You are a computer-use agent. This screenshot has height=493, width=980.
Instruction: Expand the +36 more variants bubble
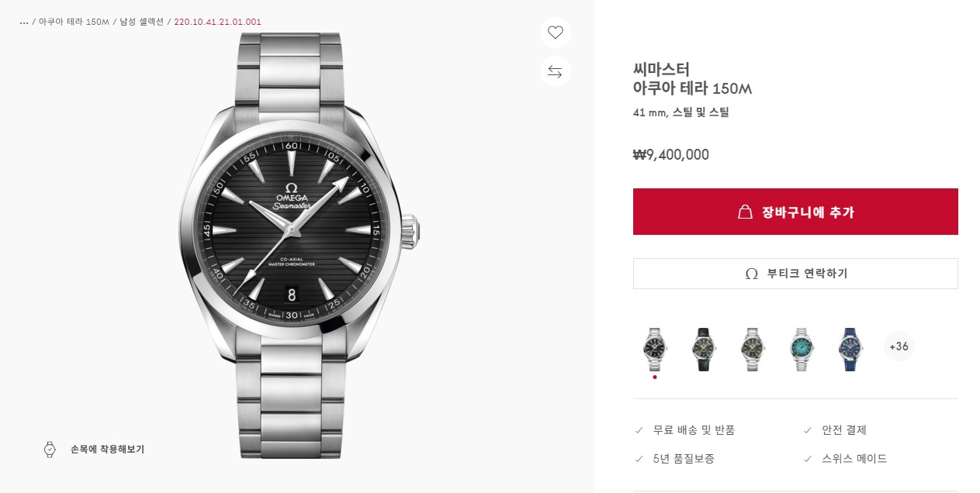(x=899, y=346)
